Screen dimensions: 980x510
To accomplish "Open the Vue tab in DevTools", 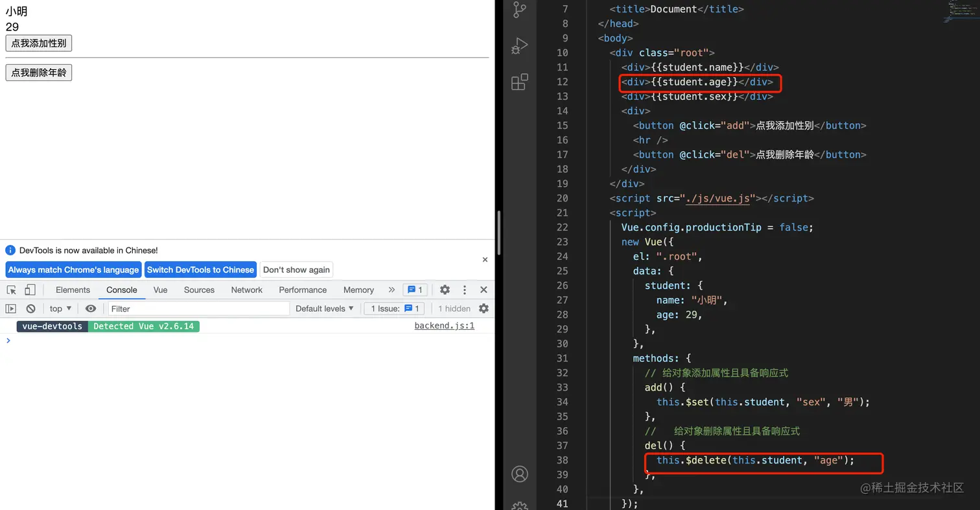I will pyautogui.click(x=160, y=290).
